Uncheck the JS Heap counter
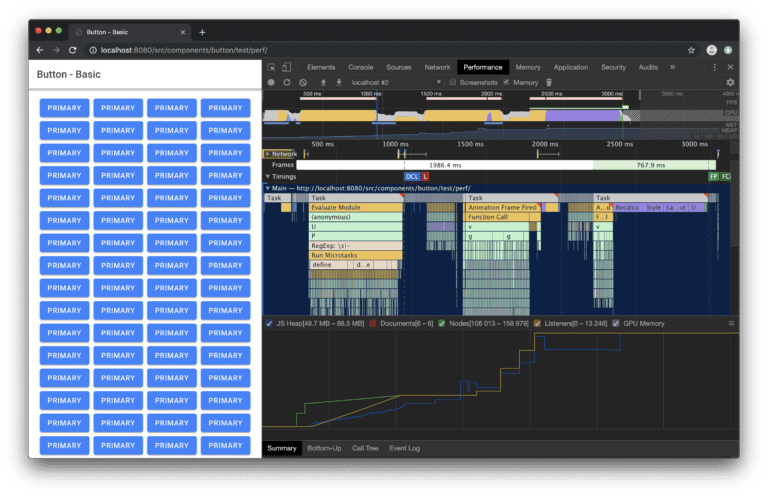Screen dimensions: 768x496 pyautogui.click(x=269, y=324)
